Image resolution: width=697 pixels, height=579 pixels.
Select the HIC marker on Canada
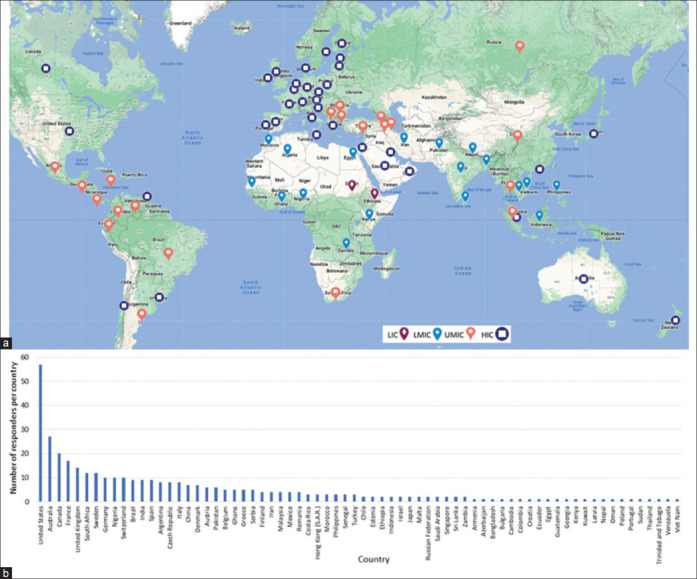tap(46, 68)
